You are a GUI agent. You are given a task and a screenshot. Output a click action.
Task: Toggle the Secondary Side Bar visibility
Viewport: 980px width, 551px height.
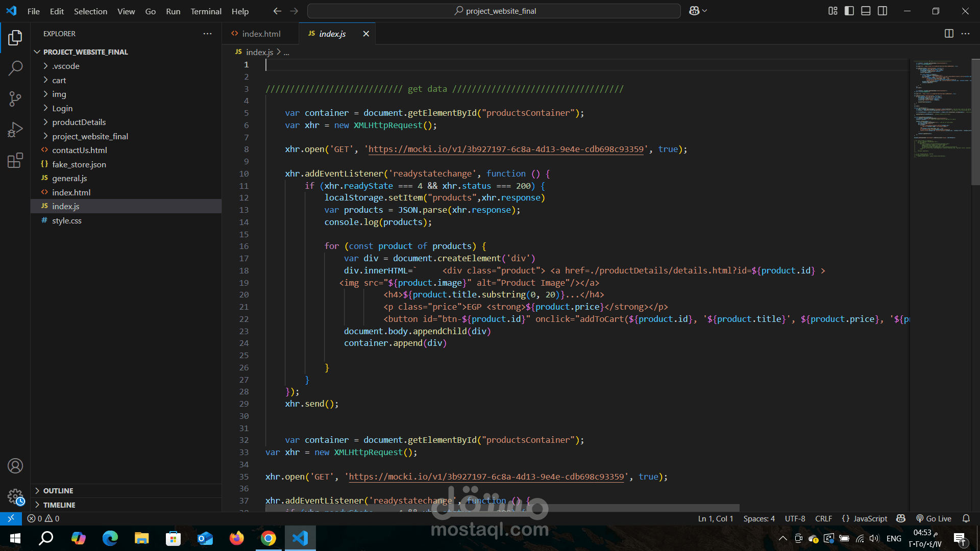click(x=883, y=10)
